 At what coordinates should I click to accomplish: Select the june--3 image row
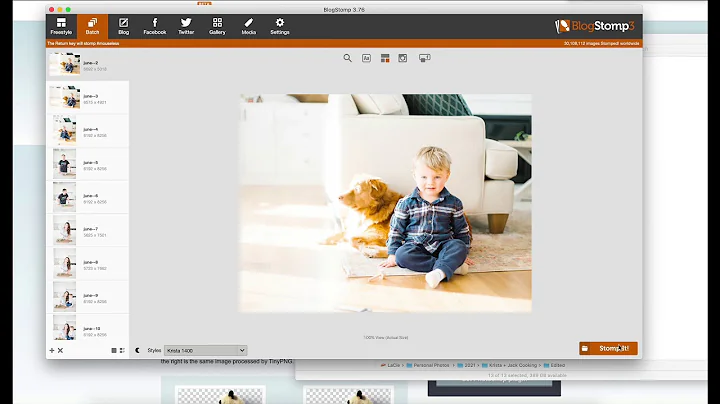(x=87, y=98)
